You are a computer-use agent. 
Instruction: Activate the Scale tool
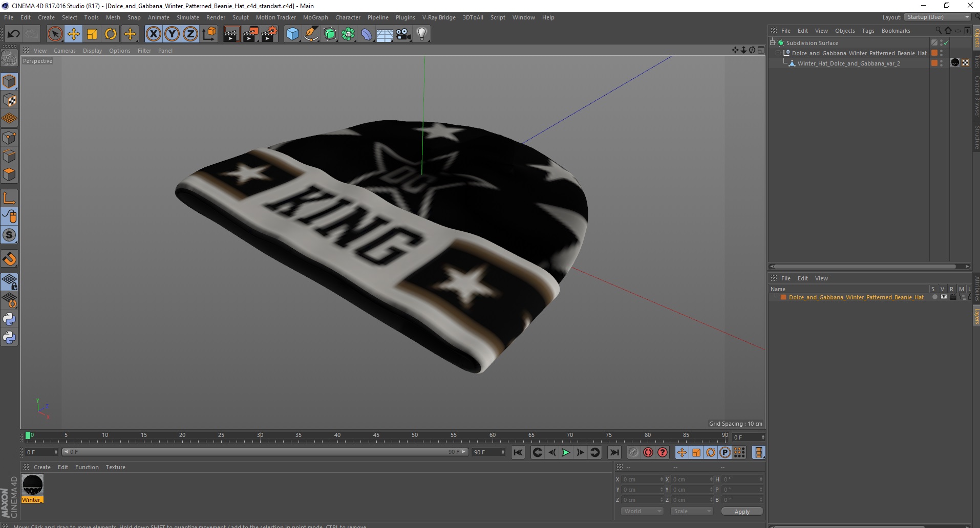(92, 34)
